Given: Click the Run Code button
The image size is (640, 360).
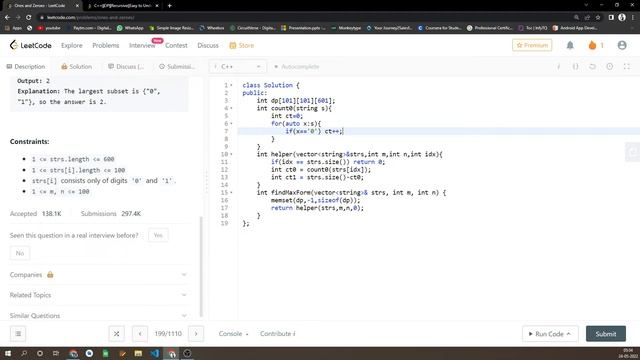Looking at the screenshot, I should (550, 333).
